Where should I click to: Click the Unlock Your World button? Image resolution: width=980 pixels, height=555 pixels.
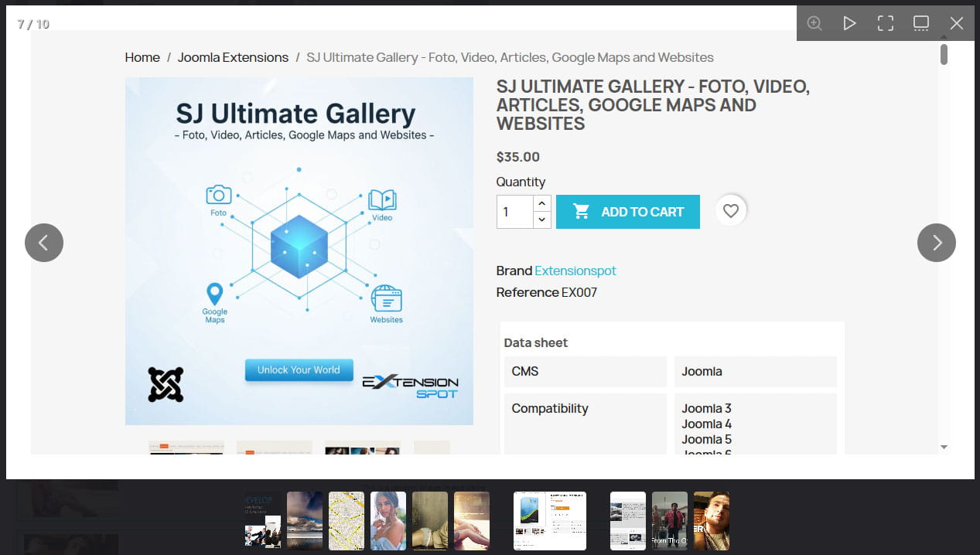tap(299, 370)
